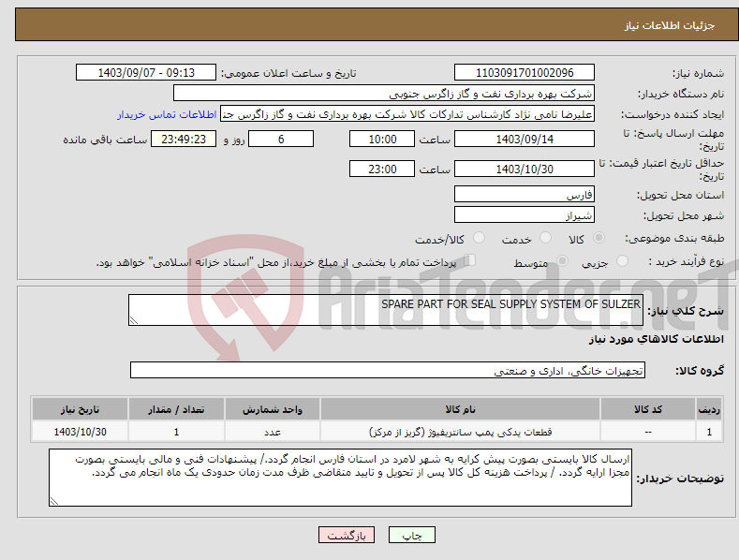Click the جزئیات اطلاعات نیاز header title

[670, 25]
